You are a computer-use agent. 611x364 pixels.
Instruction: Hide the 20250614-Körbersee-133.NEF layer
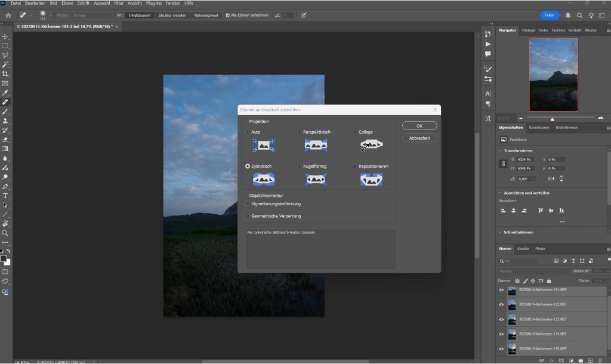501,318
